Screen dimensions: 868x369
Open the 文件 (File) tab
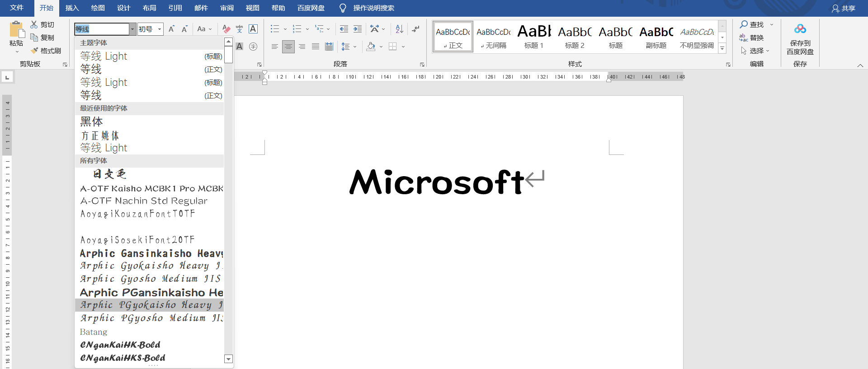pyautogui.click(x=17, y=8)
